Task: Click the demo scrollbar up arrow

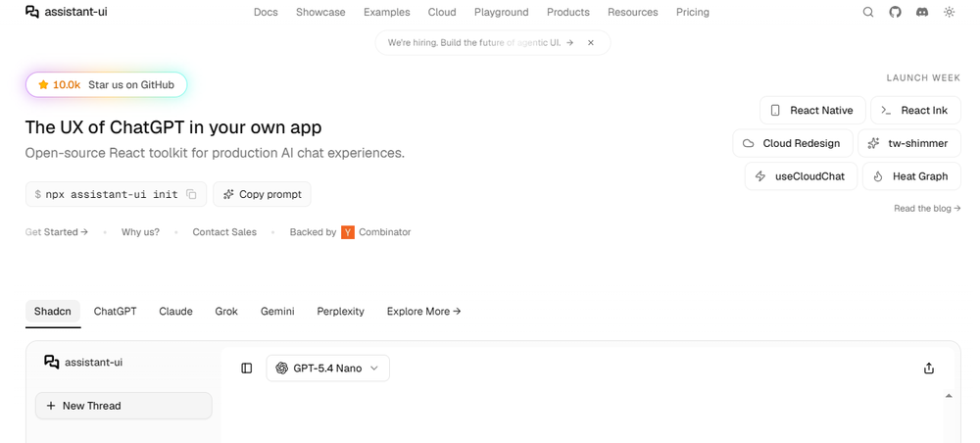Action: (x=949, y=396)
